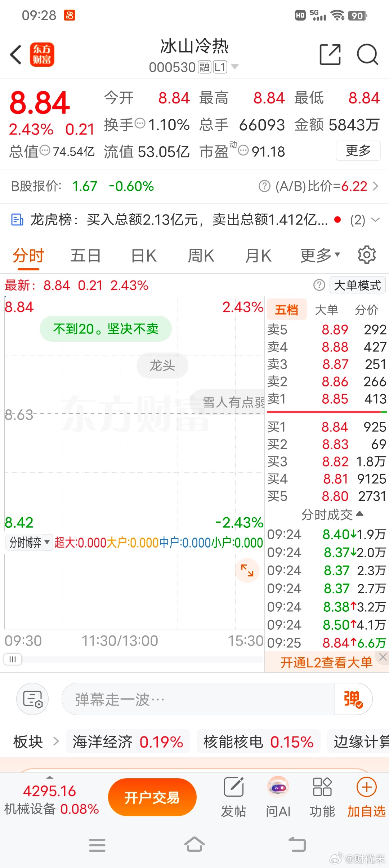
Task: Switch to 周K chart tab
Action: point(201,256)
